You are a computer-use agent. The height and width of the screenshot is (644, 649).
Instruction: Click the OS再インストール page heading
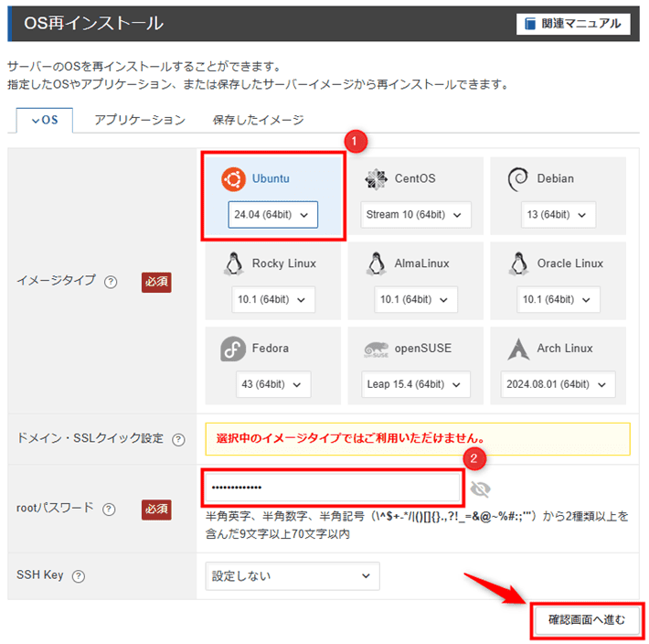pyautogui.click(x=93, y=24)
